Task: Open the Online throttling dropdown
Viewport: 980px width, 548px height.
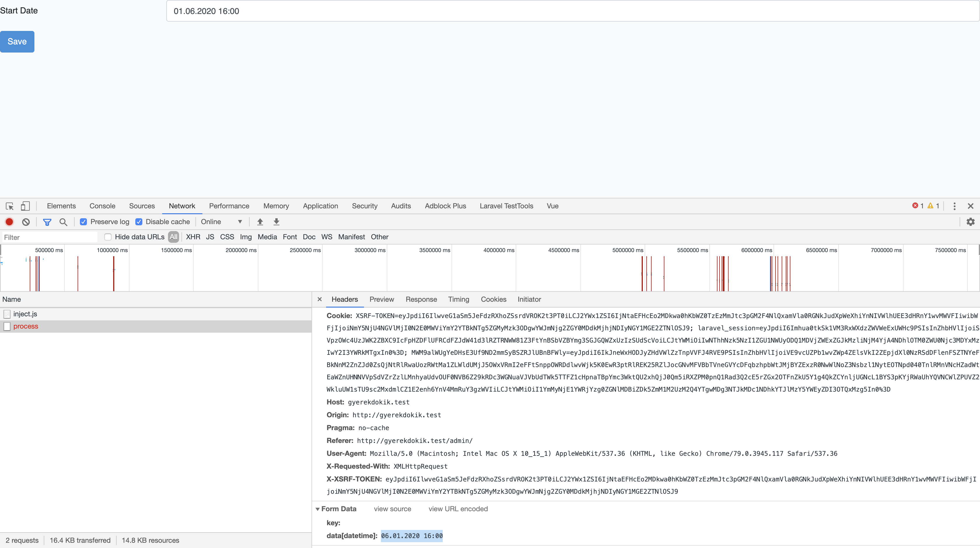Action: click(x=221, y=222)
